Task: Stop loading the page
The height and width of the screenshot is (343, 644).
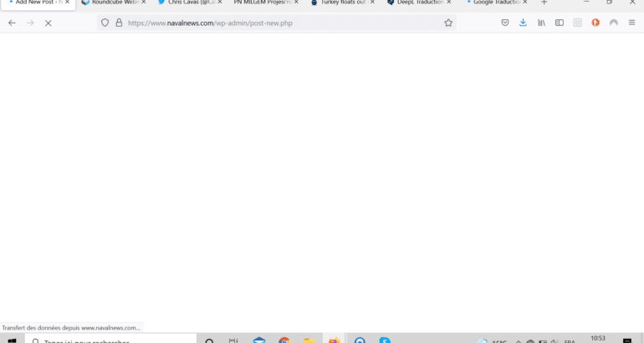Action: (x=48, y=23)
